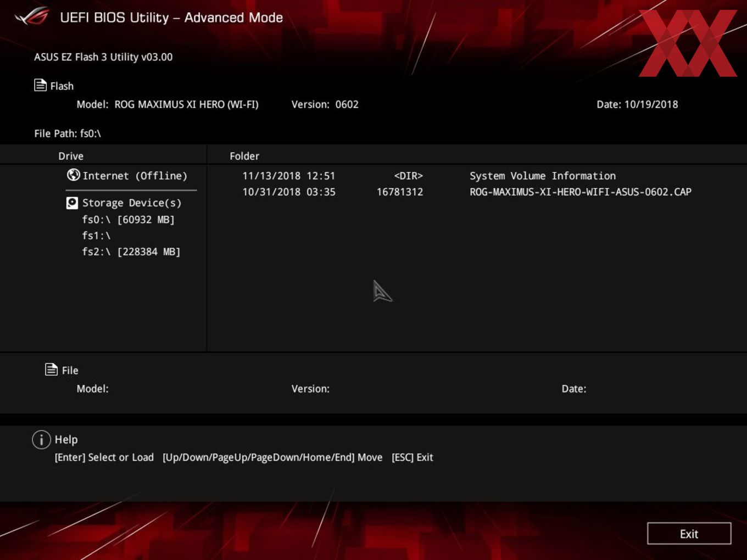Click the Internet globe icon
This screenshot has width=747, height=560.
tap(73, 175)
